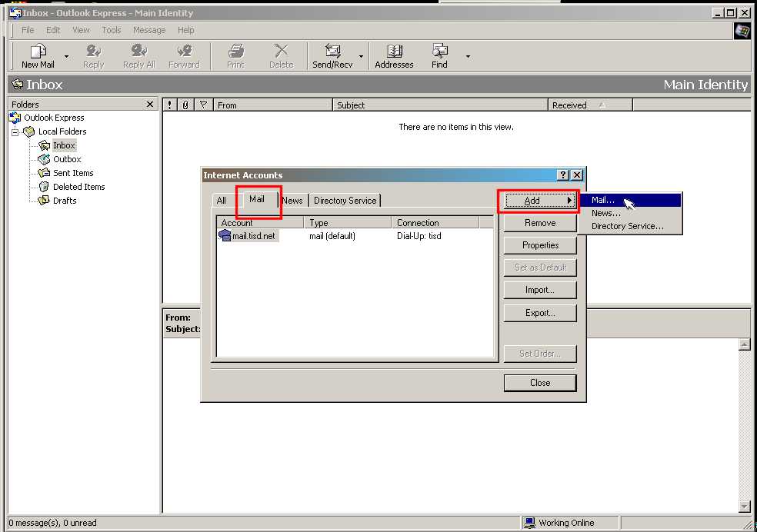Viewport: 757px width, 532px height.
Task: Select the mail.tisd.net account row
Action: tap(355, 236)
